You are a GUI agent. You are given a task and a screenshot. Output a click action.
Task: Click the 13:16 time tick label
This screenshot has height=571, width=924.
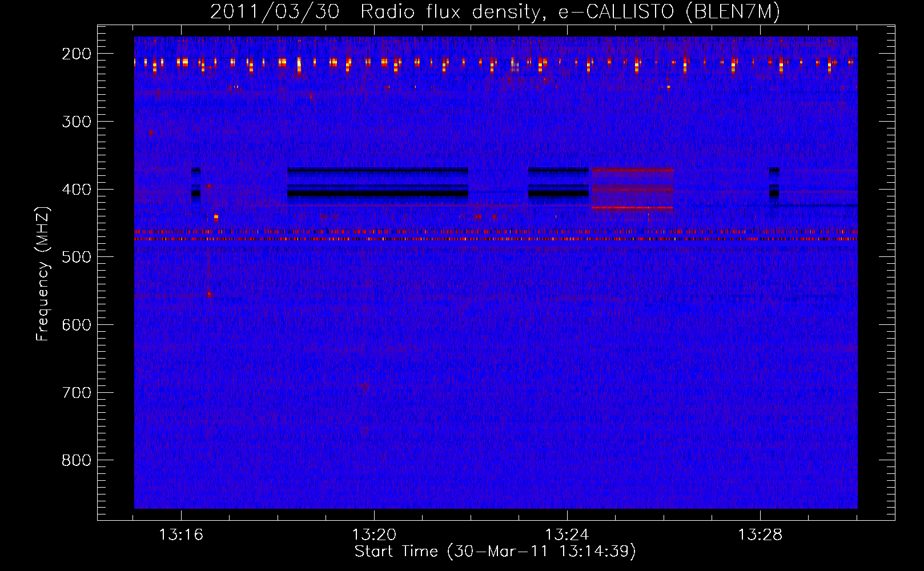click(181, 535)
